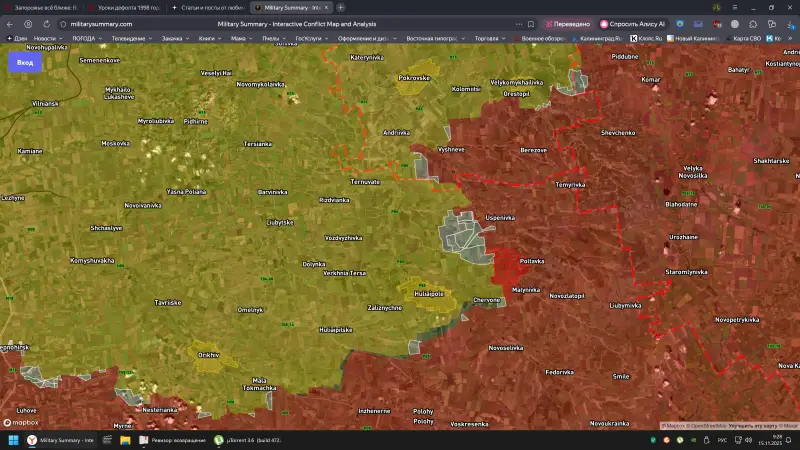The image size is (800, 450).
Task: Open the Windows Start menu
Action: [14, 440]
